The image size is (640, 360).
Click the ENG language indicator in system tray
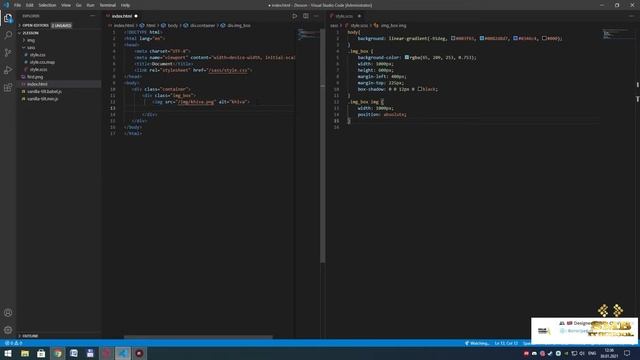[592, 353]
